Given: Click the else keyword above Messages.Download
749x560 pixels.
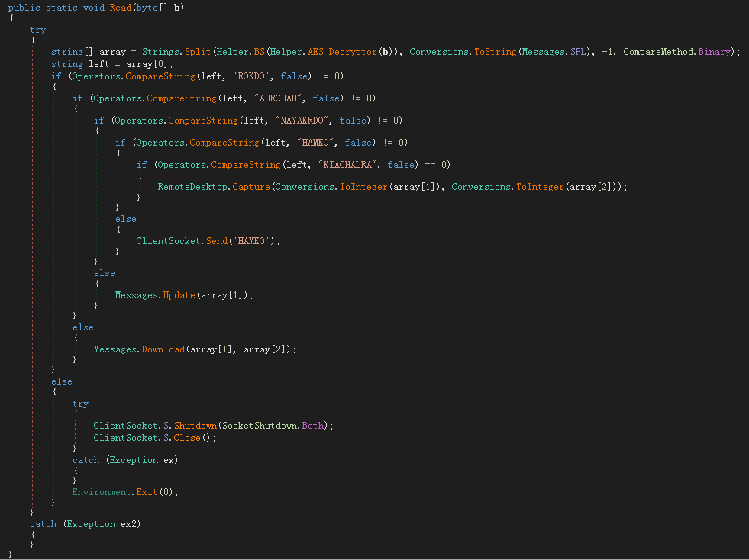Looking at the screenshot, I should [83, 327].
